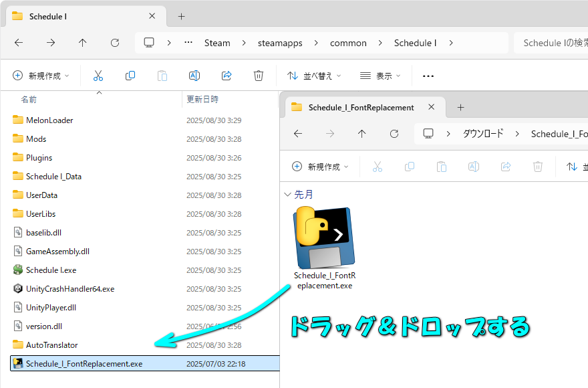The height and width of the screenshot is (388, 588).
Task: Open 新規作成 dropdown in Schedule I window
Action: 41,76
